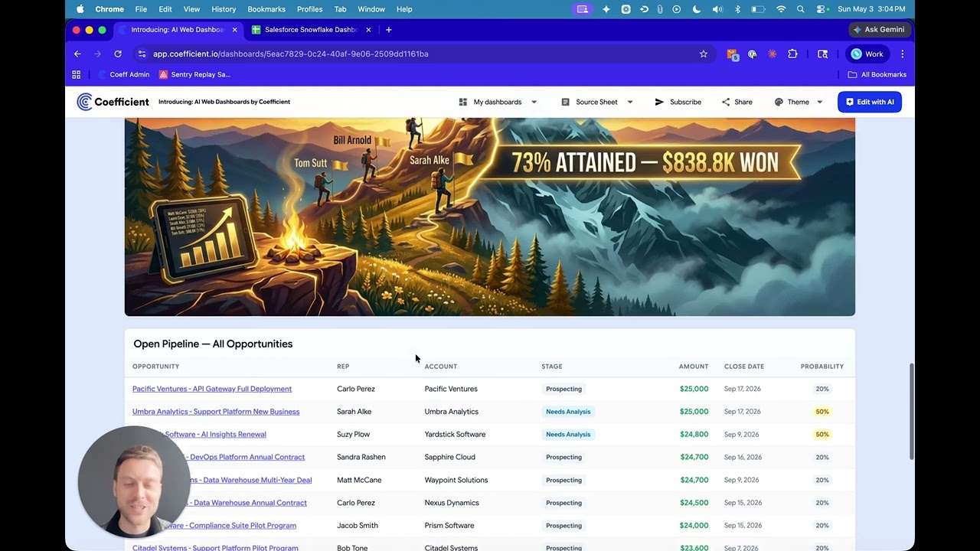The width and height of the screenshot is (980, 551).
Task: Open the 1Password extension icon
Action: click(x=752, y=54)
